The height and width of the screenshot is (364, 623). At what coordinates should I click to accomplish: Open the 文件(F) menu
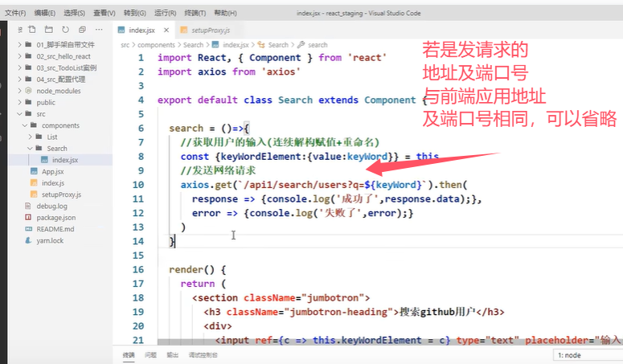point(15,13)
